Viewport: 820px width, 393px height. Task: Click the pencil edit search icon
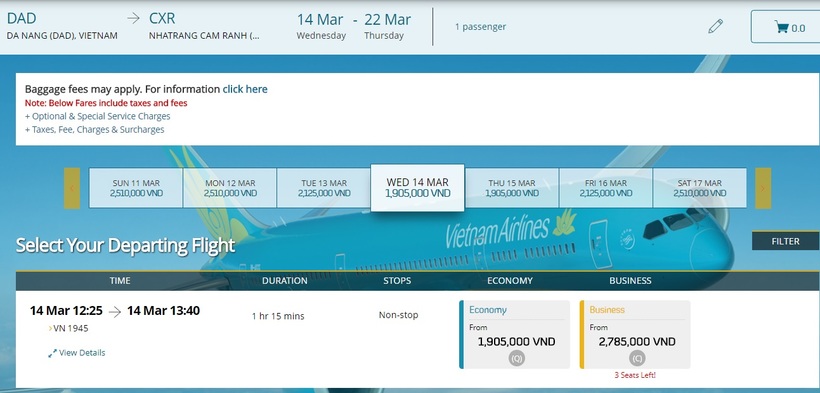pyautogui.click(x=715, y=26)
